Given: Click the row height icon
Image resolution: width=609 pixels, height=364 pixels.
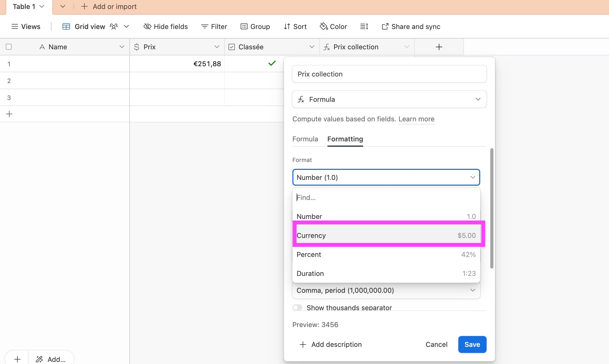Looking at the screenshot, I should point(364,27).
